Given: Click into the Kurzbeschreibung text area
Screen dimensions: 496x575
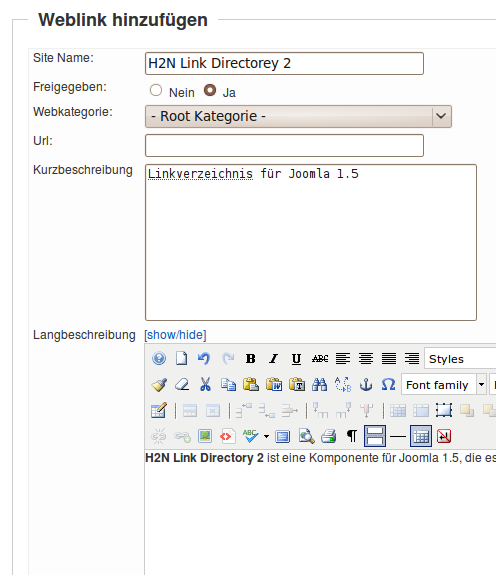Looking at the screenshot, I should [x=311, y=242].
